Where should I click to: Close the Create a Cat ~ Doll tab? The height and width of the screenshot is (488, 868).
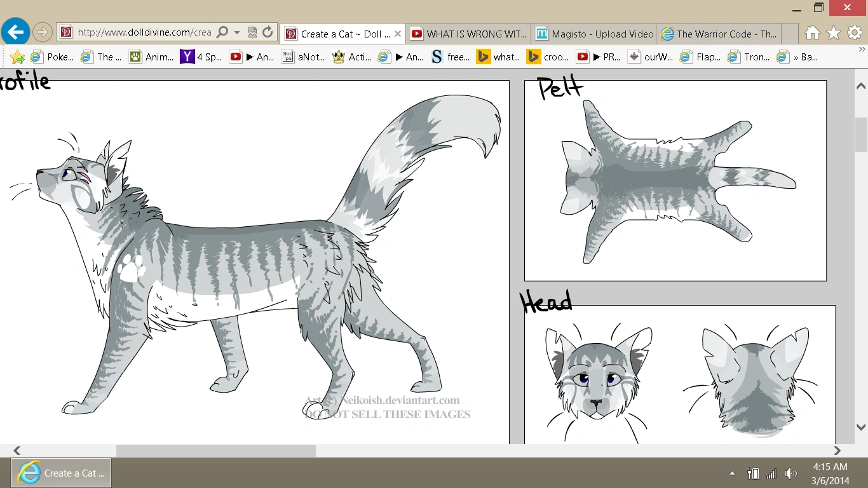coord(398,34)
